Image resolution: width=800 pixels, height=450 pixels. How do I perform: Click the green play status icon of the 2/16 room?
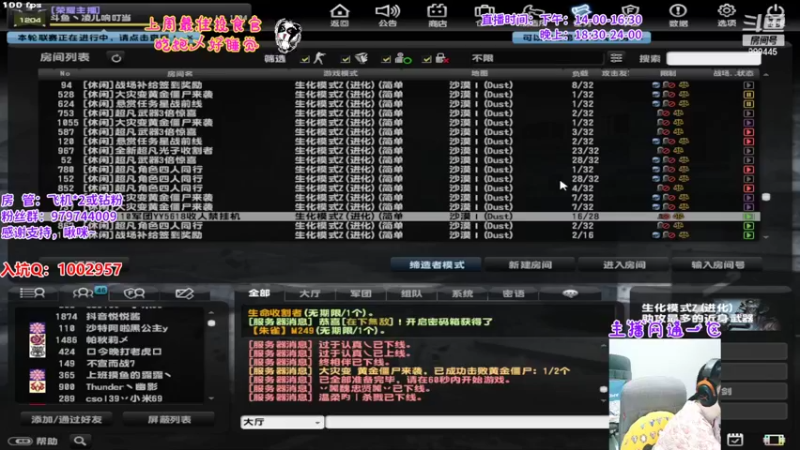pos(748,235)
